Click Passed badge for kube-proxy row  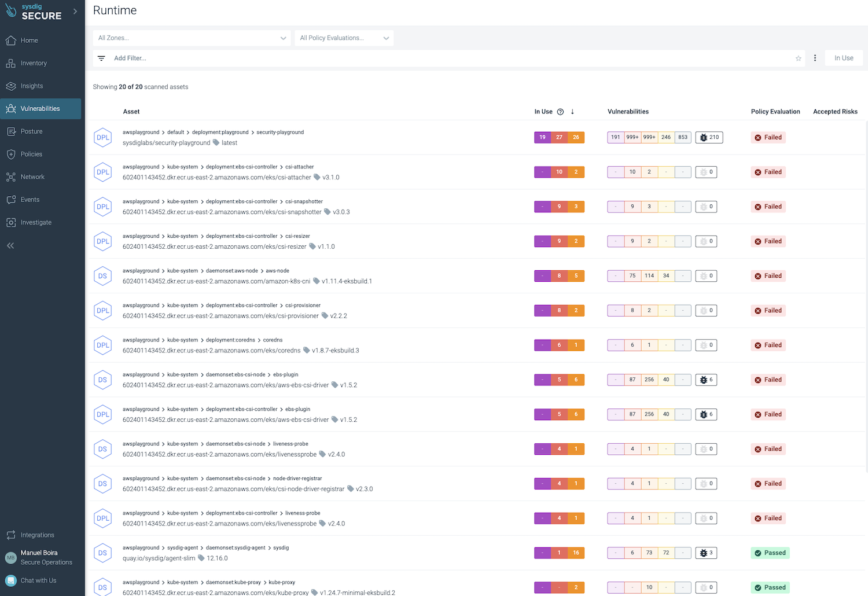tap(770, 587)
